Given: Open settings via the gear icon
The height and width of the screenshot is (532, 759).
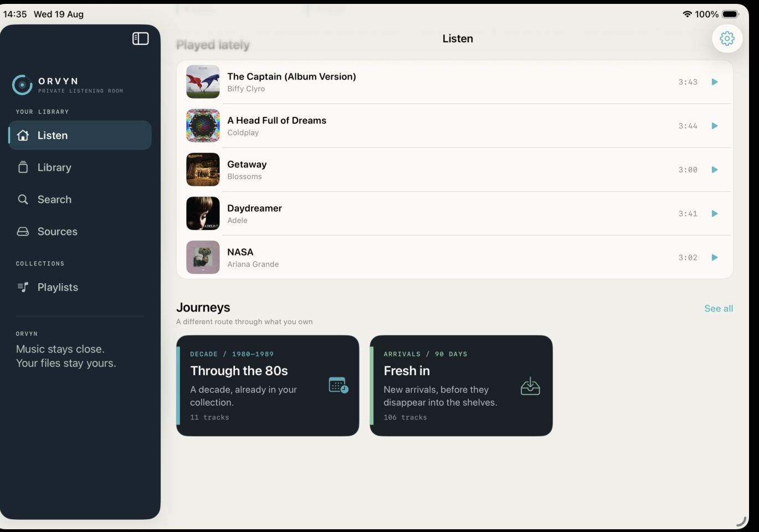Looking at the screenshot, I should tap(727, 38).
